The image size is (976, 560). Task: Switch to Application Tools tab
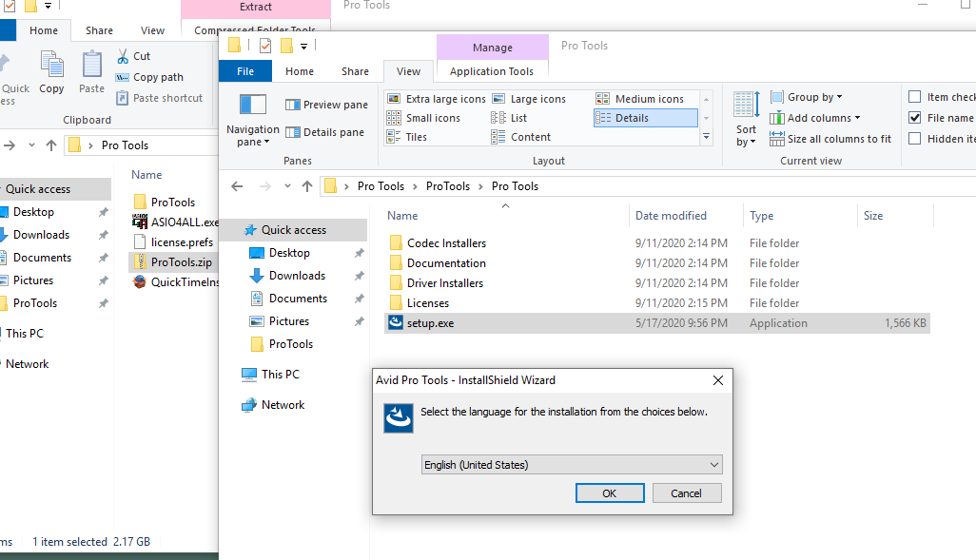tap(492, 71)
